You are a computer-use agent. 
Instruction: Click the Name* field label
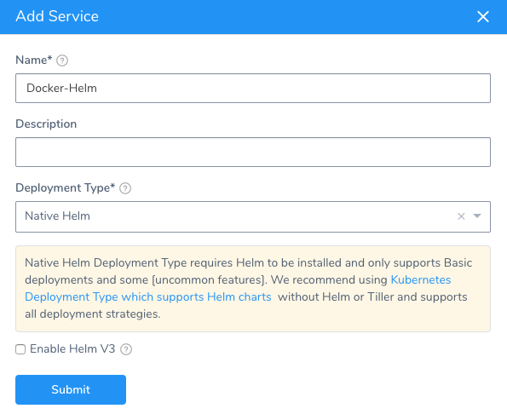click(33, 60)
